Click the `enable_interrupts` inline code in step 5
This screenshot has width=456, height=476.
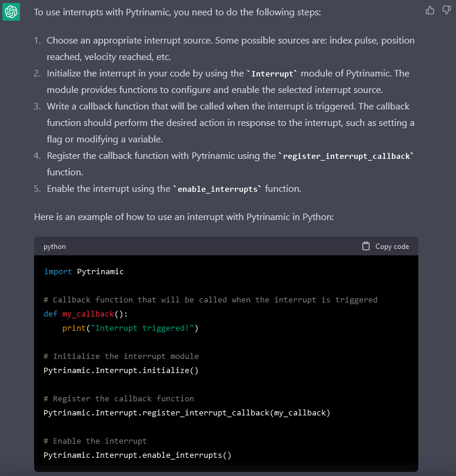(217, 189)
